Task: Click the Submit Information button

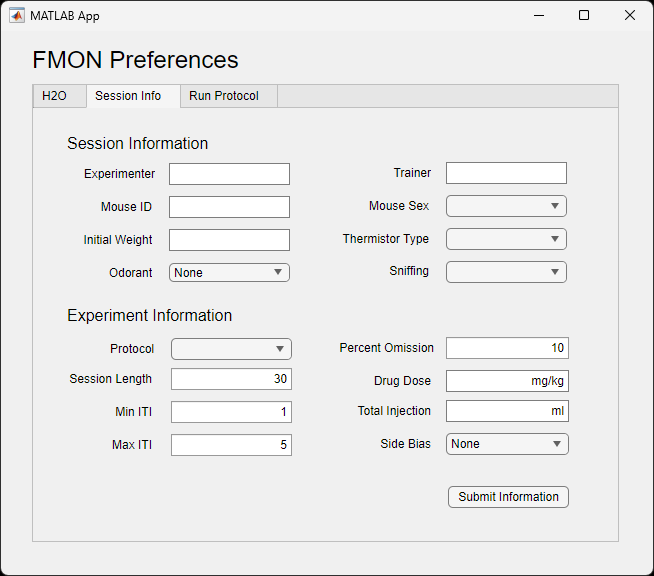Action: click(508, 497)
